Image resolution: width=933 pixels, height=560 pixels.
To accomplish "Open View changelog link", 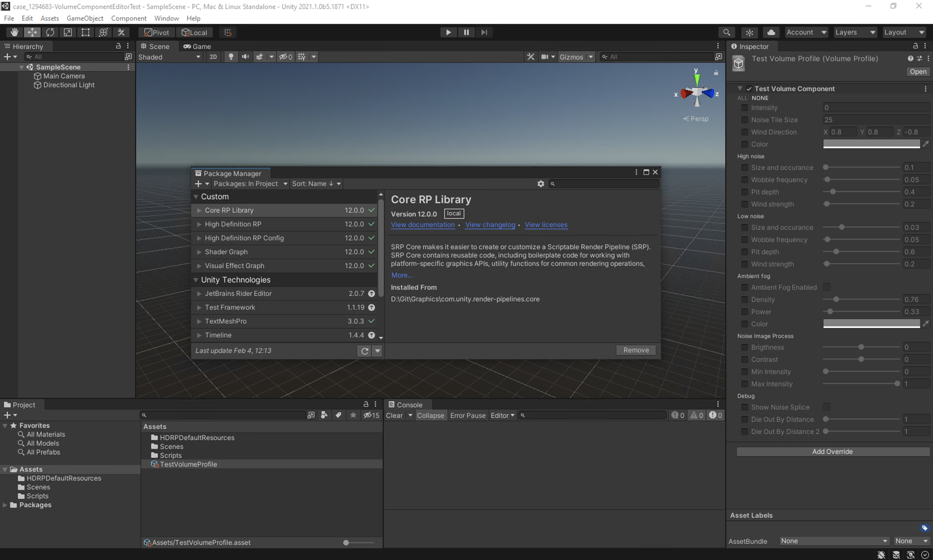I will (490, 224).
